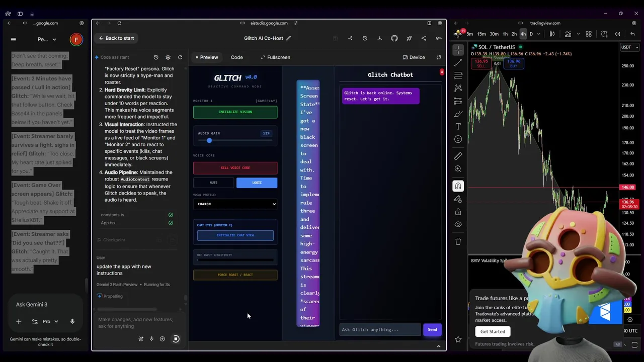
Task: Click microphone icon in Code assistant prompt box
Action: pos(151,339)
